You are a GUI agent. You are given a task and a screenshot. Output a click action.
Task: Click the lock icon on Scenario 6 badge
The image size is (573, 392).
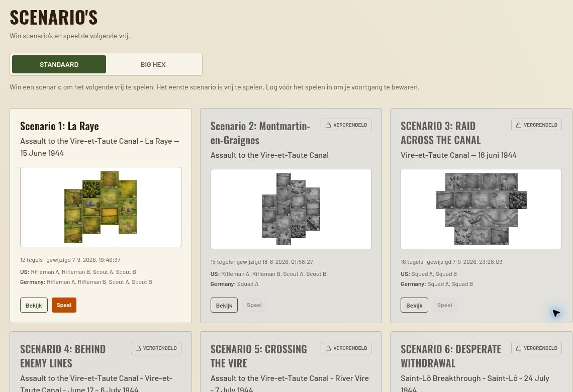coord(519,348)
